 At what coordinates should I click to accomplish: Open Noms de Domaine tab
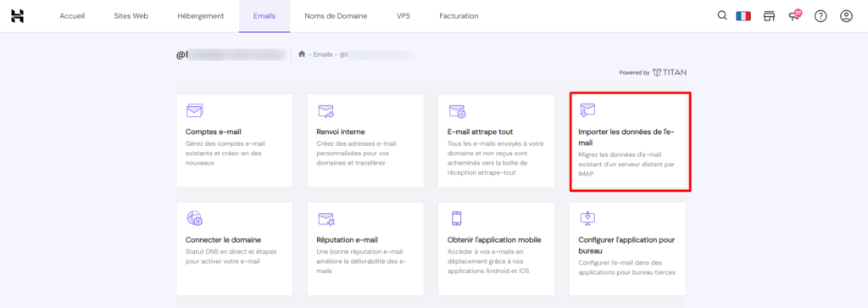click(336, 16)
